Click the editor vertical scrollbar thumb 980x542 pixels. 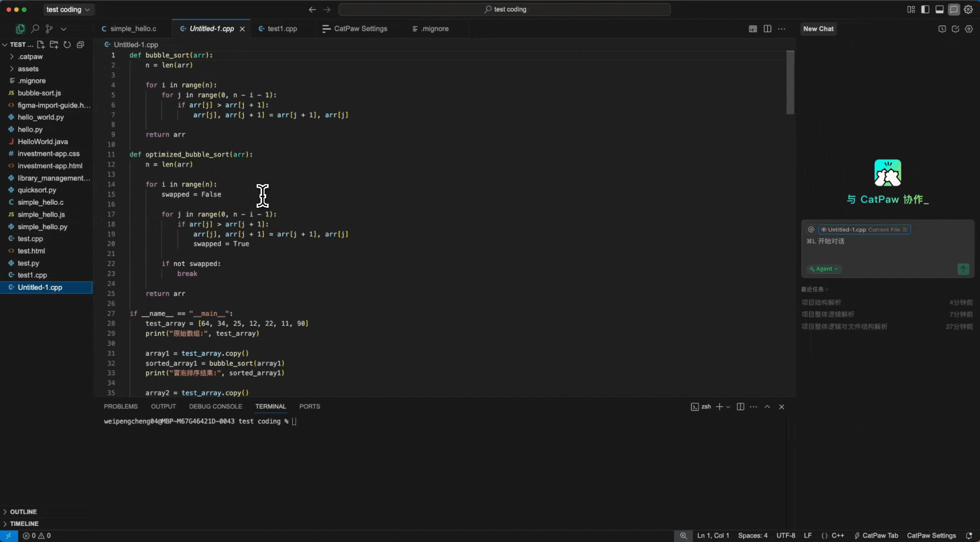790,83
